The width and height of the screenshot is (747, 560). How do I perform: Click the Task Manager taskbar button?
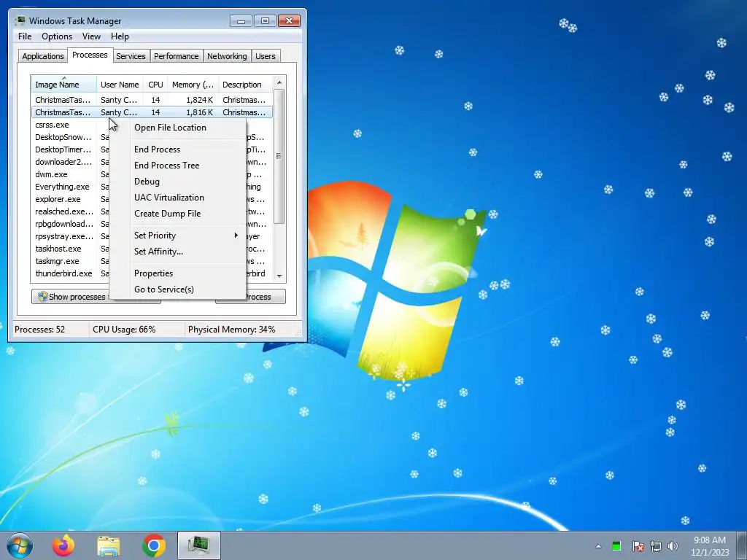[x=198, y=545]
